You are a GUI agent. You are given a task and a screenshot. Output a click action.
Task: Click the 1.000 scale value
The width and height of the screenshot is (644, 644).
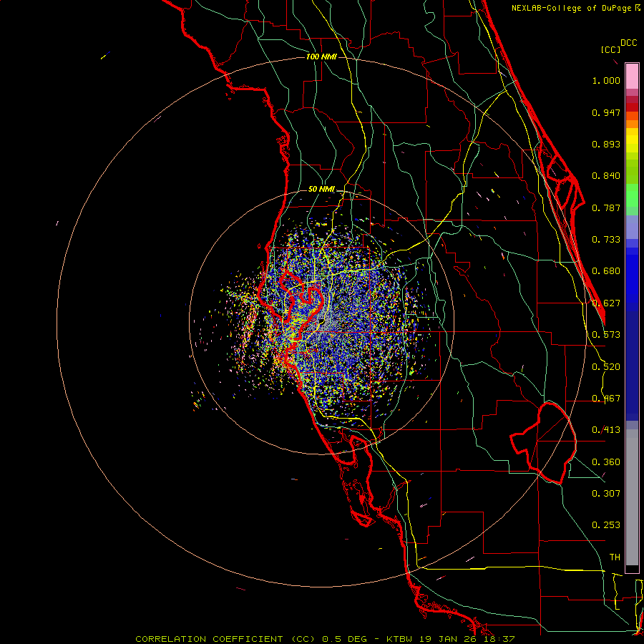tap(606, 80)
